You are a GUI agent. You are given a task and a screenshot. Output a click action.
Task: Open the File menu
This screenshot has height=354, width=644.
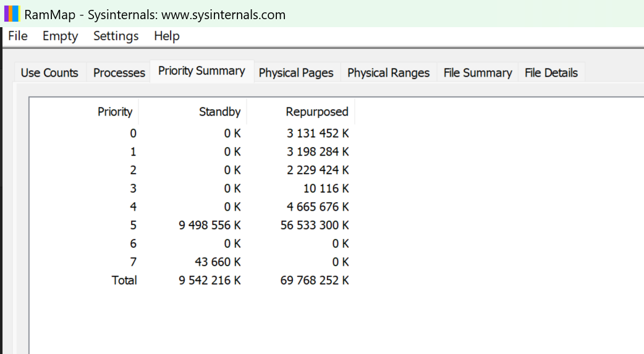coord(18,36)
